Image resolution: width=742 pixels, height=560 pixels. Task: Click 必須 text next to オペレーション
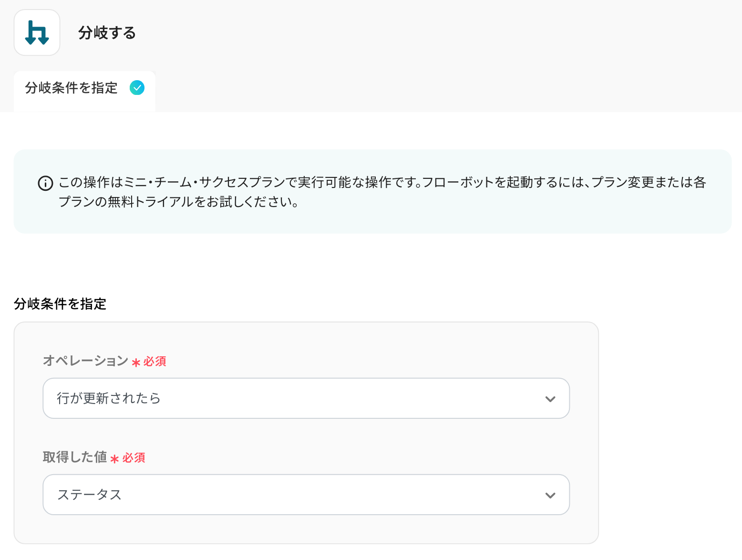(155, 362)
